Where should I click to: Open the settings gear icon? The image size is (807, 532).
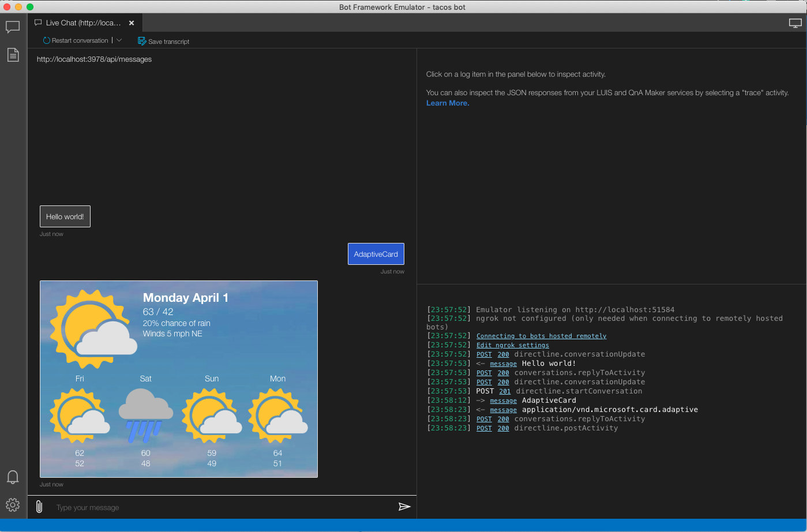click(x=13, y=505)
